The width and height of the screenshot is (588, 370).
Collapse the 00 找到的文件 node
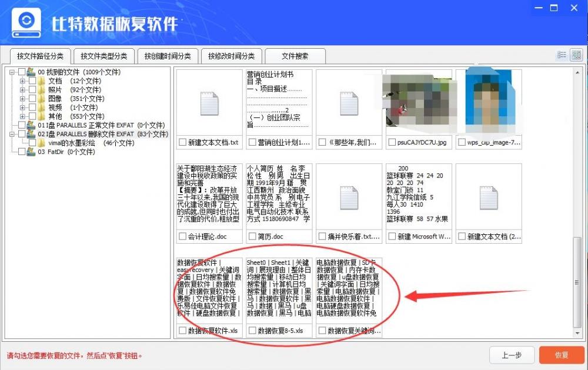click(x=11, y=72)
